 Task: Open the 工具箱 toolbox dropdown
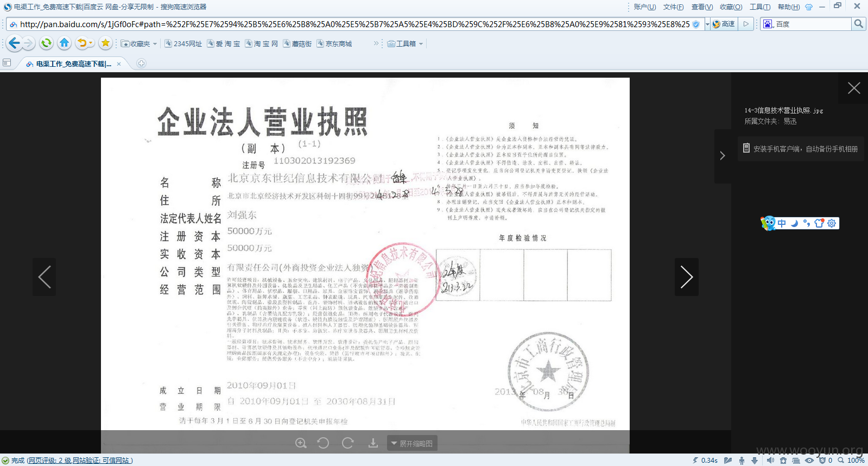[x=405, y=43]
